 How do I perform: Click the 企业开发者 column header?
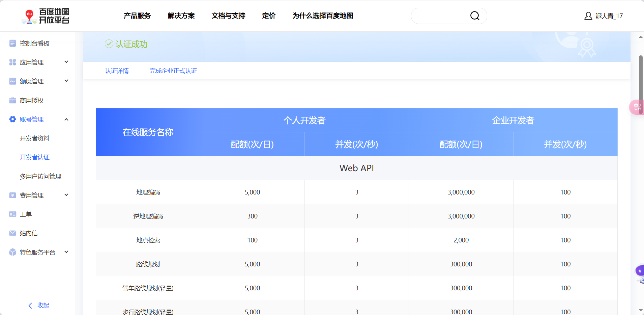513,120
